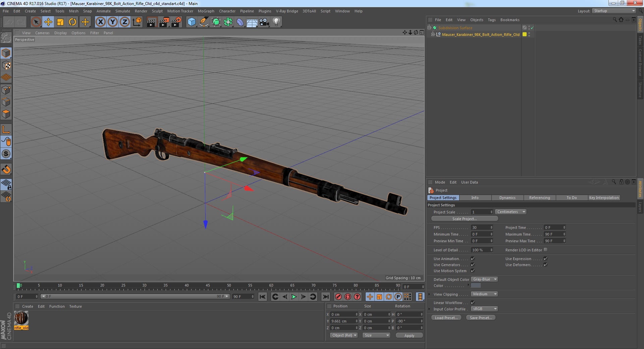The width and height of the screenshot is (644, 349).
Task: Click the Record Active Objects button
Action: (x=338, y=297)
